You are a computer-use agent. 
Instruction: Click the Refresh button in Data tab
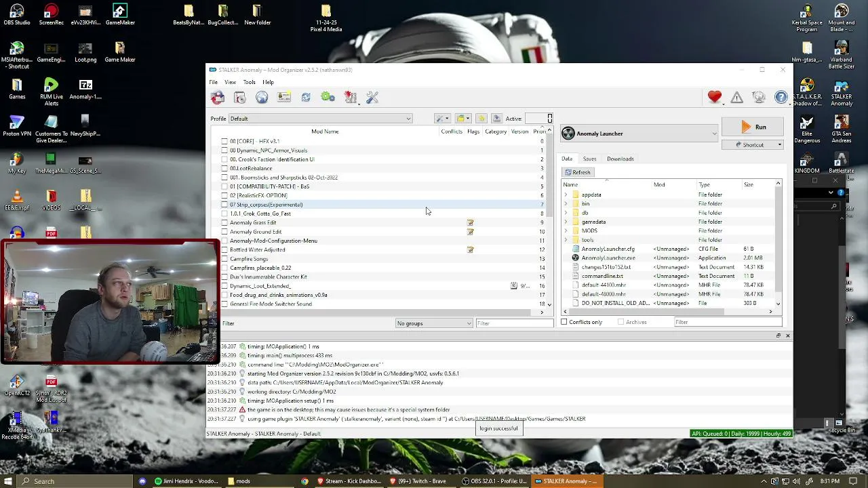tap(578, 172)
